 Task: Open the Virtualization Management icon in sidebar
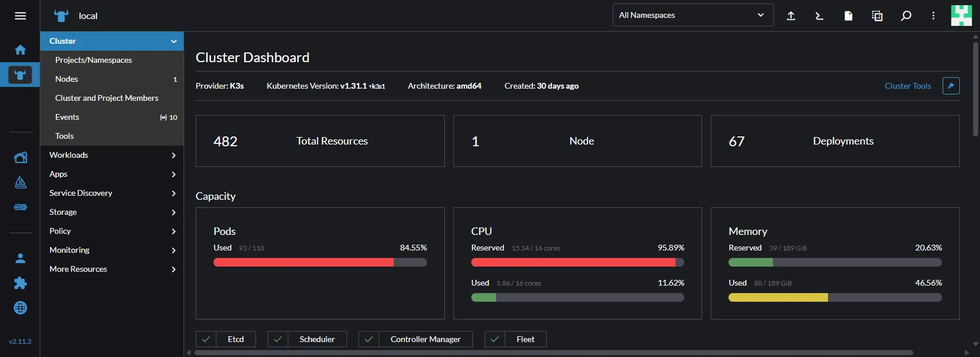click(20, 207)
